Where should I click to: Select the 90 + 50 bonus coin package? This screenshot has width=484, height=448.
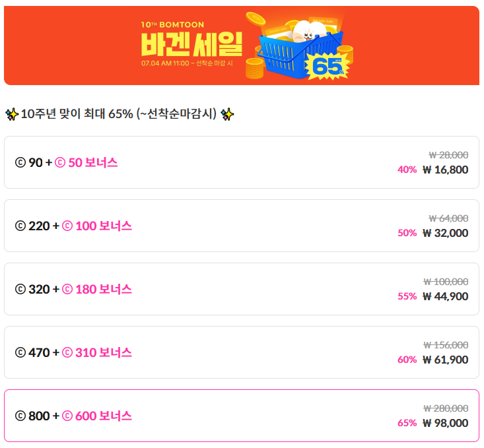click(242, 162)
